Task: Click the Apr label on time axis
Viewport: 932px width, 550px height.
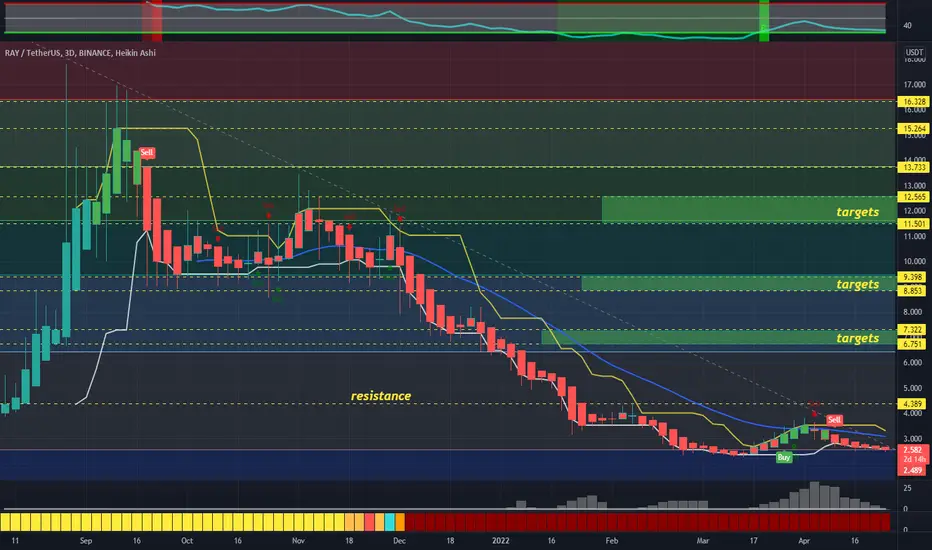Action: [x=804, y=540]
